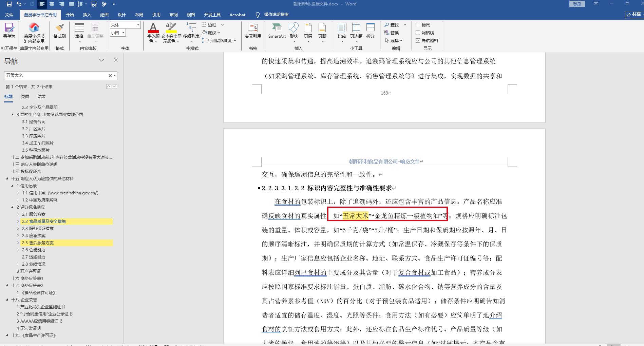Open the font name dropdown showing 宋体

[138, 25]
